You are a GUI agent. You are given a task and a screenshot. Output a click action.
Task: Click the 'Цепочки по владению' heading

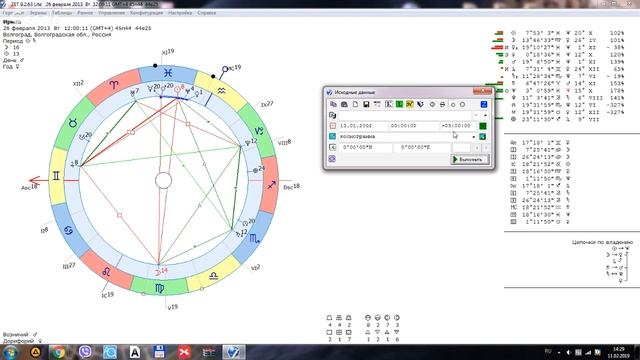coord(602,242)
